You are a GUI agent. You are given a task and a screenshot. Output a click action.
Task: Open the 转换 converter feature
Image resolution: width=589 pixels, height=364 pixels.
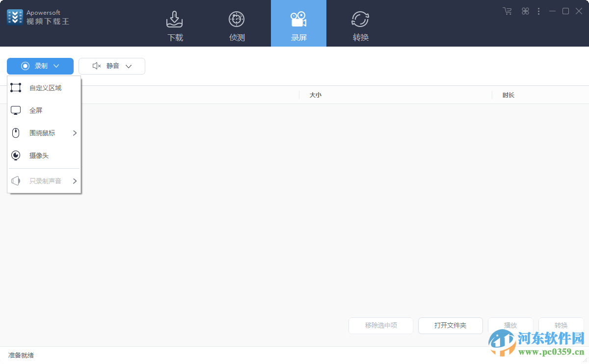tap(360, 24)
